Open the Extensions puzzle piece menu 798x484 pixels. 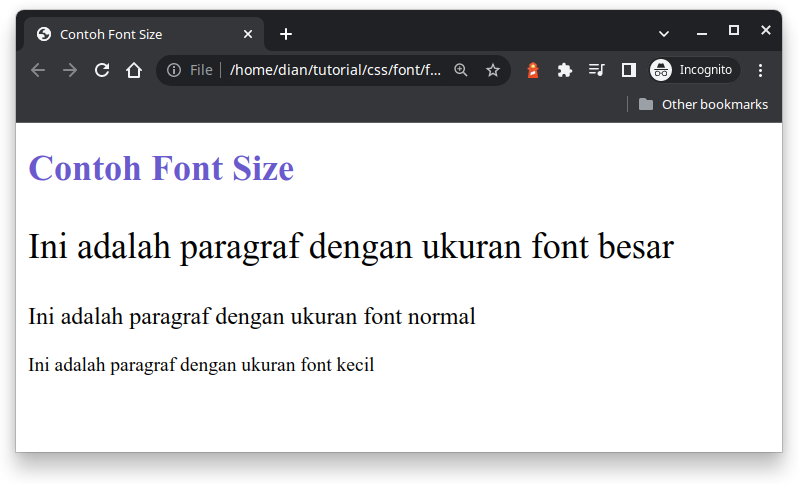tap(564, 70)
